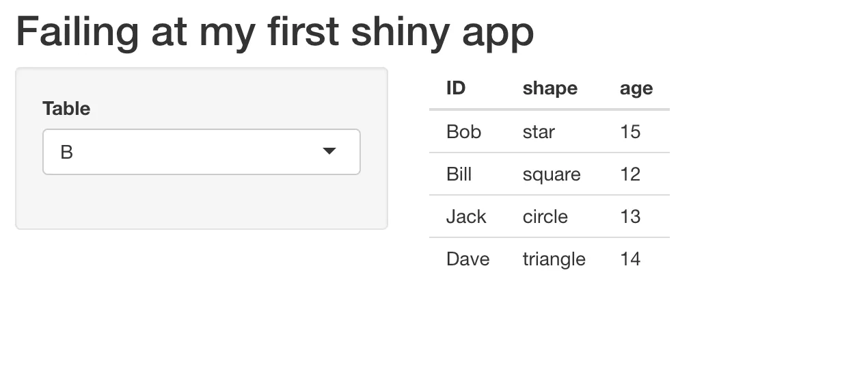868x383 pixels.
Task: Select the Jack cell in table
Action: pos(466,216)
